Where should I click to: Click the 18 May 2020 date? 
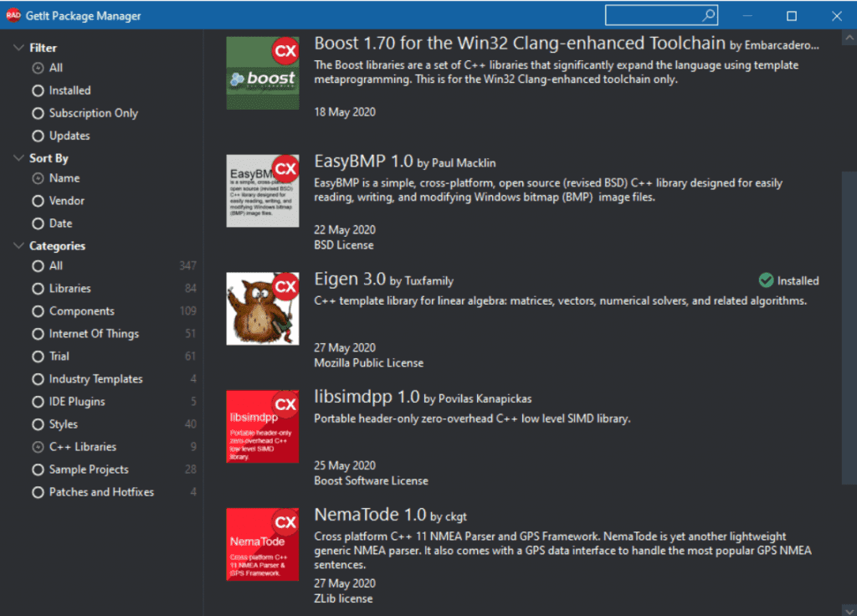(345, 112)
